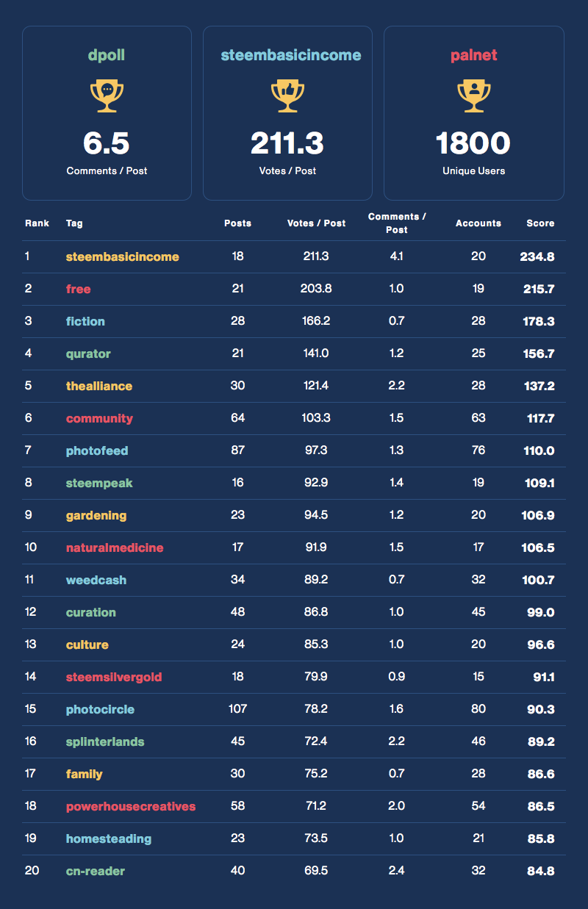Click score 137.2 in the thealliance row
The image size is (588, 909).
click(539, 386)
